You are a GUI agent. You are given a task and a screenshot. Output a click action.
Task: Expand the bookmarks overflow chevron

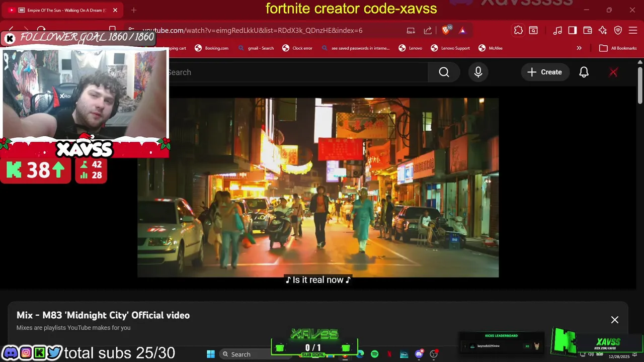(x=579, y=48)
